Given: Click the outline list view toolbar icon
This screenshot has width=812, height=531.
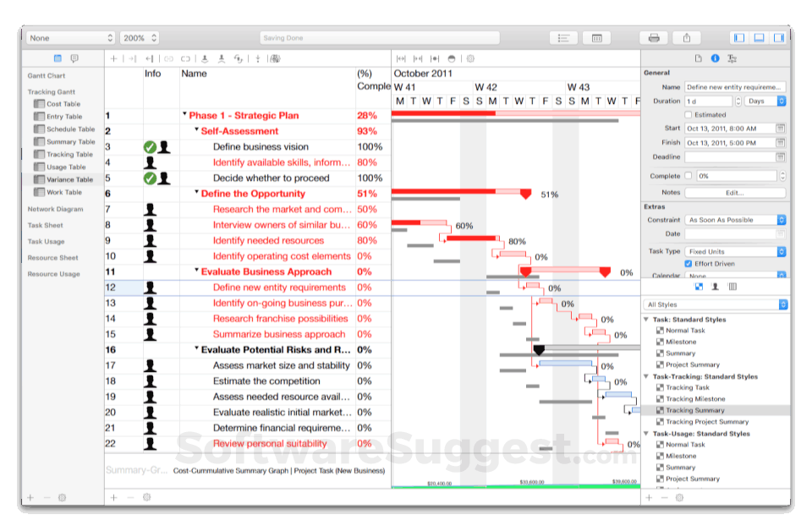Looking at the screenshot, I should pyautogui.click(x=563, y=38).
